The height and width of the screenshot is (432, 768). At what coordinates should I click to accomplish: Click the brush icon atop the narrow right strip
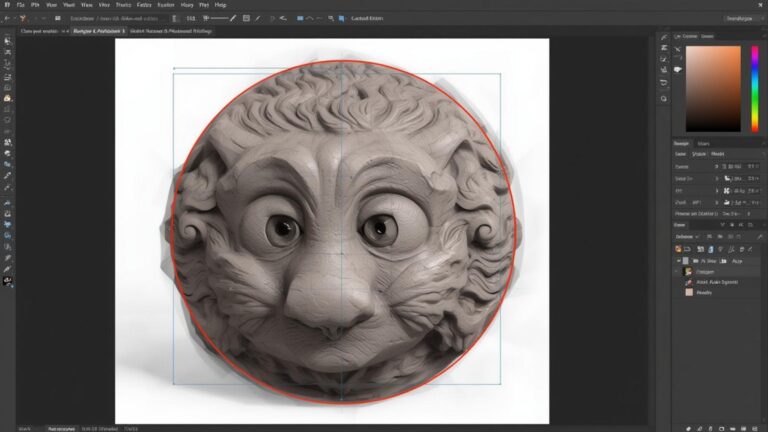tap(664, 37)
